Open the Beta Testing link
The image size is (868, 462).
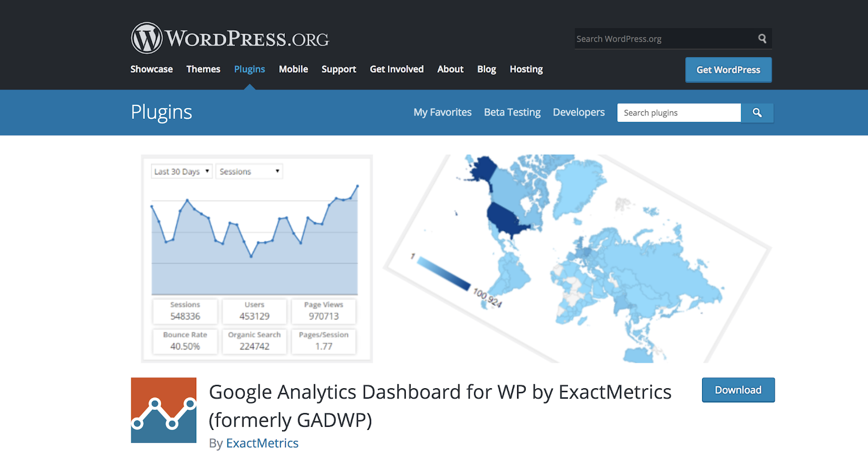[x=512, y=112]
